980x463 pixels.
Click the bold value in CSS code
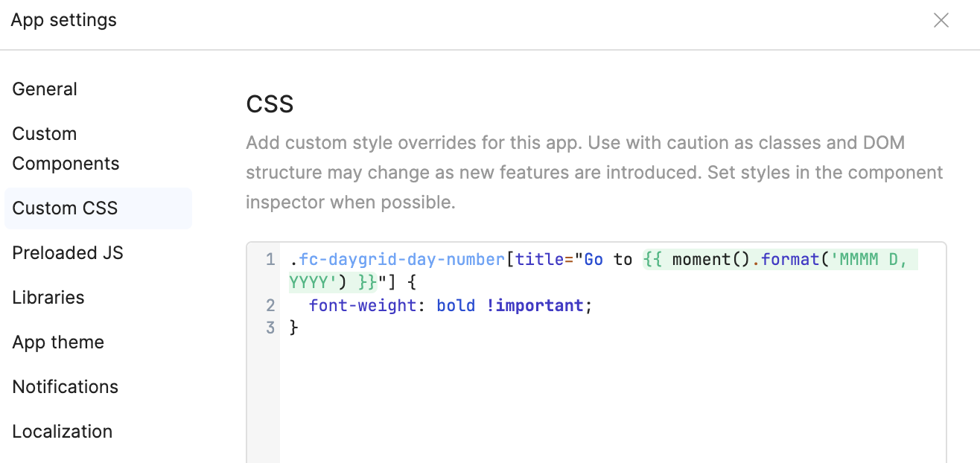456,305
